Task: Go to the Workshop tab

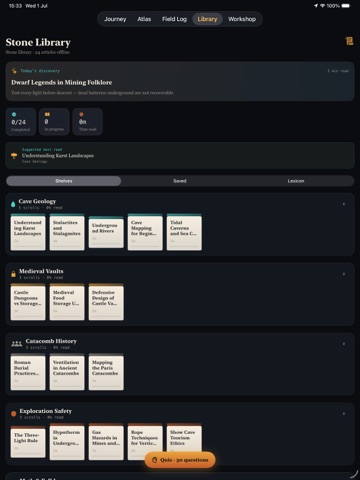Action: pyautogui.click(x=242, y=19)
